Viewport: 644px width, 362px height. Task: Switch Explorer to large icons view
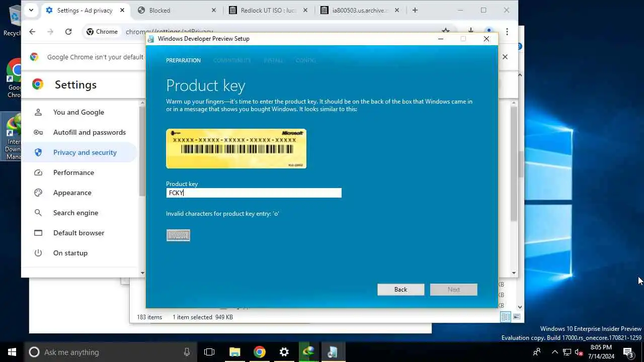[x=516, y=317]
